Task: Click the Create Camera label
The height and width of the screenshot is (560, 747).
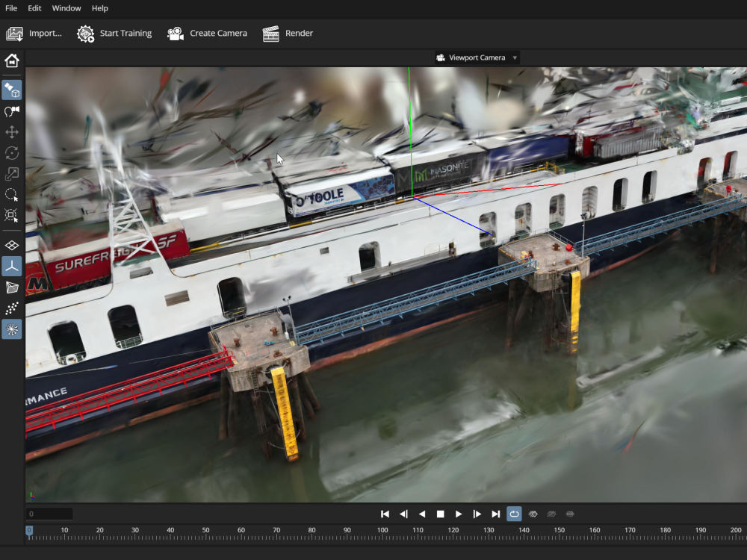Action: (x=218, y=34)
